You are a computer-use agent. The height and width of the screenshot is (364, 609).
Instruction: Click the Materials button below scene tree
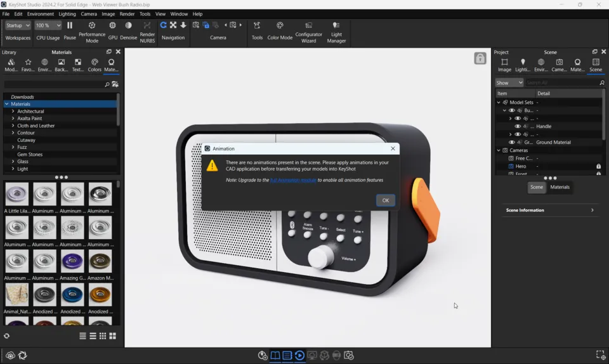(x=560, y=187)
